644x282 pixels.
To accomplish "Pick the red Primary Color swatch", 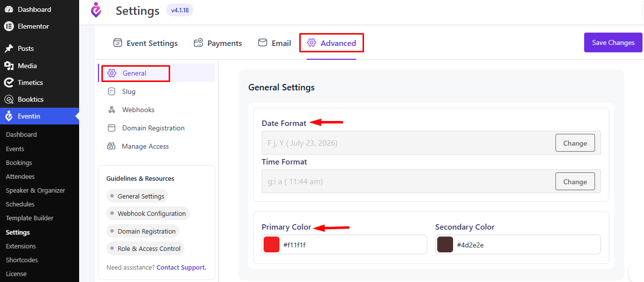I will tap(272, 244).
